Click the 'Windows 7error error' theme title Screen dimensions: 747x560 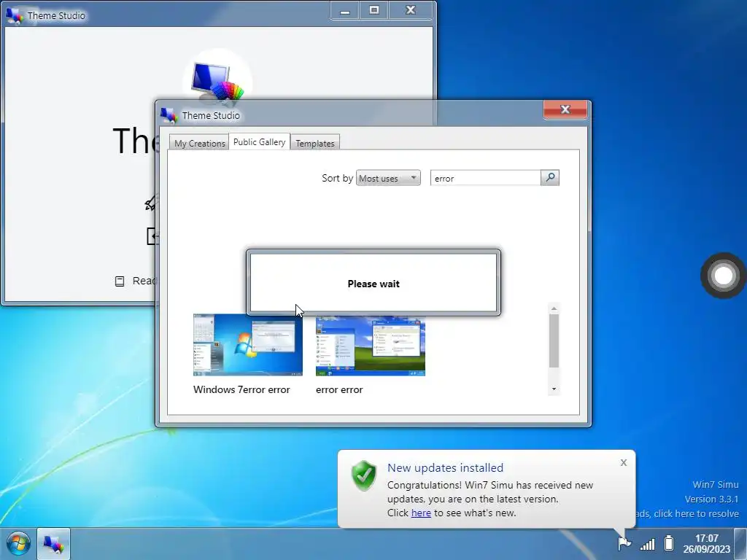[241, 389]
